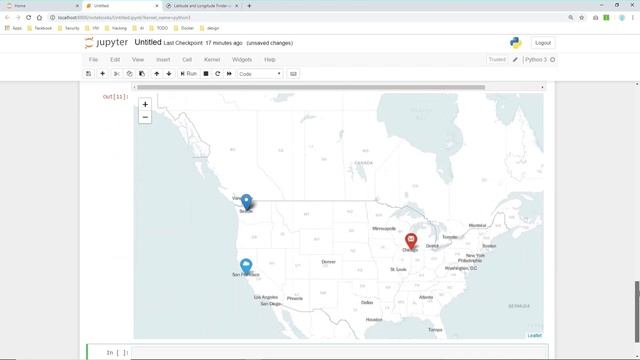Viewport: 640px width, 360px height.
Task: Open the Security bookmark folder
Action: click(x=69, y=28)
